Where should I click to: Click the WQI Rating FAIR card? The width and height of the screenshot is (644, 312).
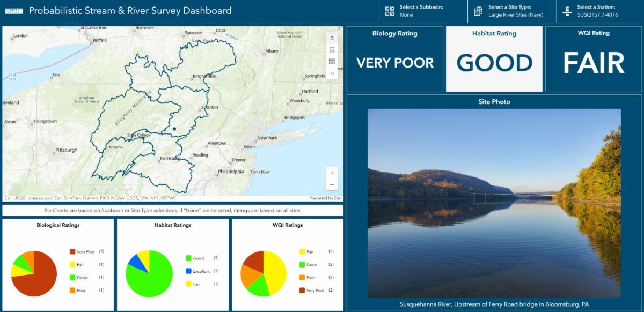tap(594, 59)
